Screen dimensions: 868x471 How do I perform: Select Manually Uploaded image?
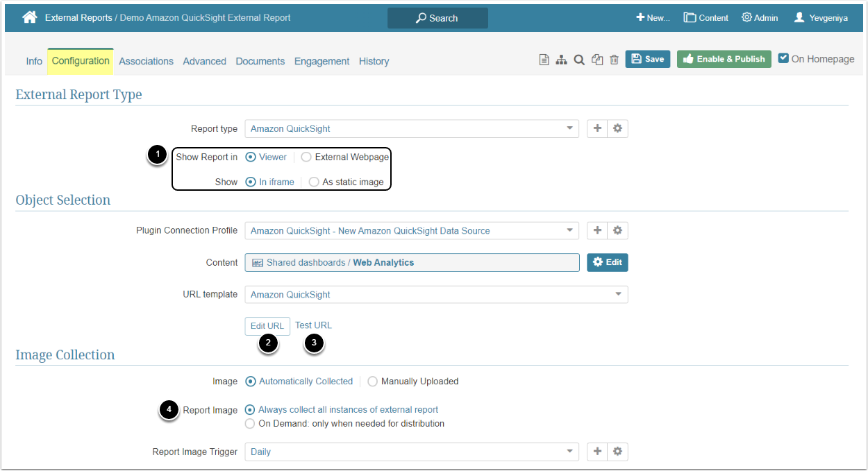tap(373, 382)
